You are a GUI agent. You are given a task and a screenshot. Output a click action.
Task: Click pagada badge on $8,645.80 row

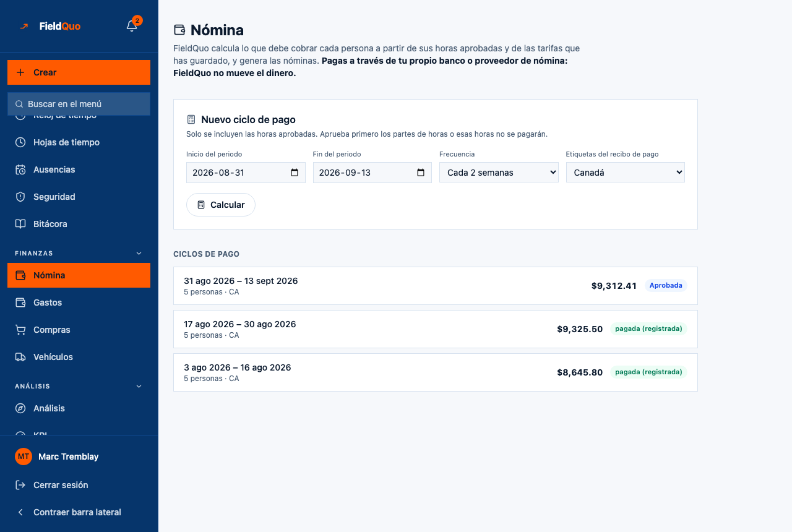pos(648,372)
